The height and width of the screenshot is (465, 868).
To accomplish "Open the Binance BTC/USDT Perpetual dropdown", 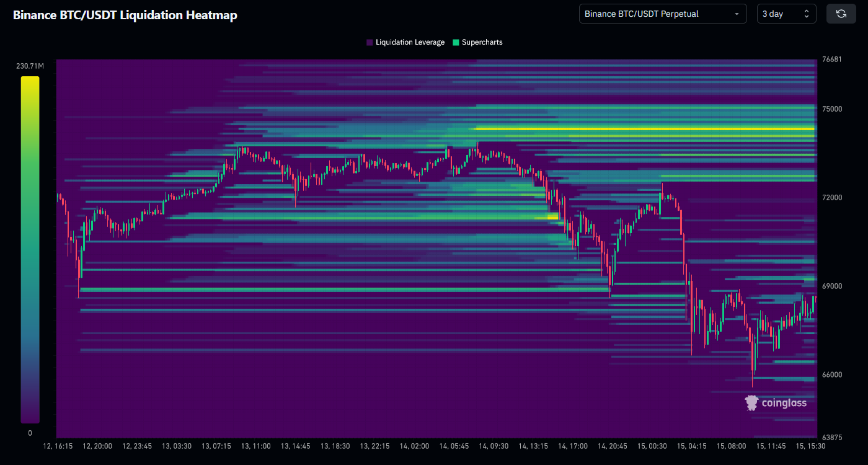I will click(x=663, y=14).
